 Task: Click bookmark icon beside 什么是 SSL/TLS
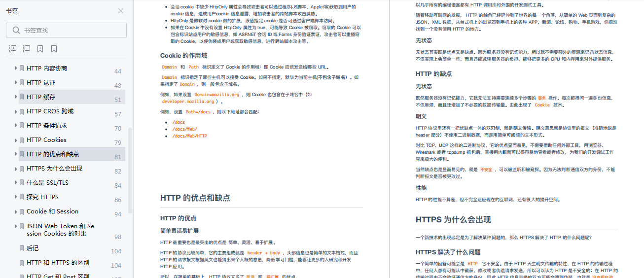tap(22, 182)
